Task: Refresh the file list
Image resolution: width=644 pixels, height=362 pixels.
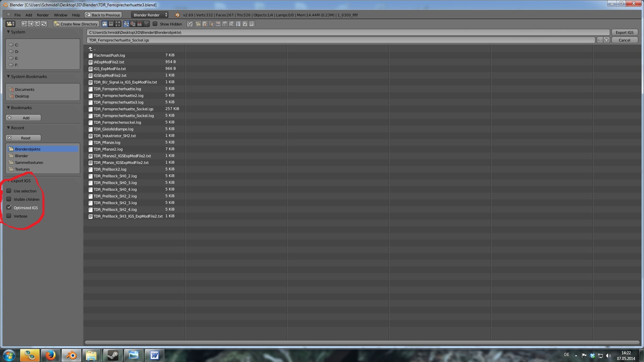Action: [44, 24]
